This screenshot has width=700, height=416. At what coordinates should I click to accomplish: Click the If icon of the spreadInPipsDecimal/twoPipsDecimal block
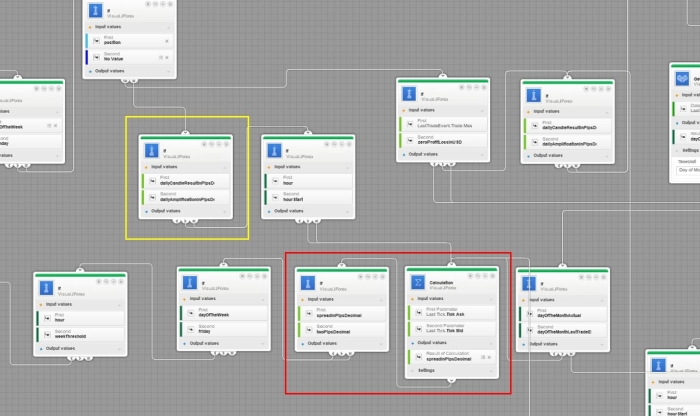click(x=308, y=283)
